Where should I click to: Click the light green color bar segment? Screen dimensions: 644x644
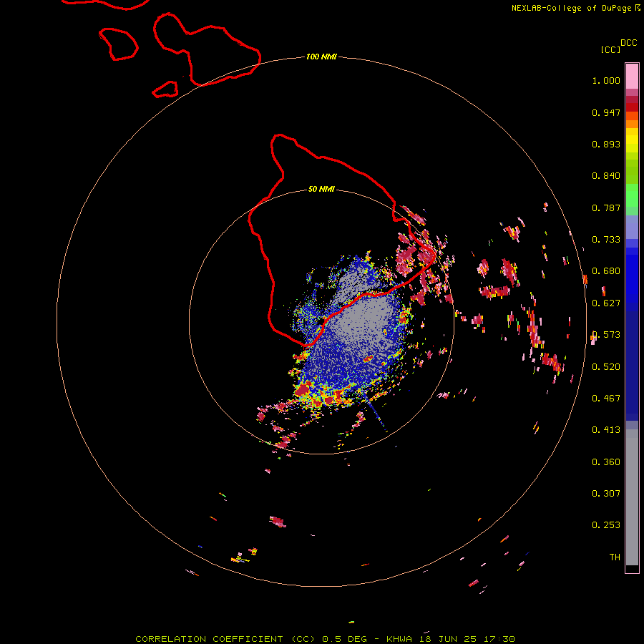click(x=632, y=195)
